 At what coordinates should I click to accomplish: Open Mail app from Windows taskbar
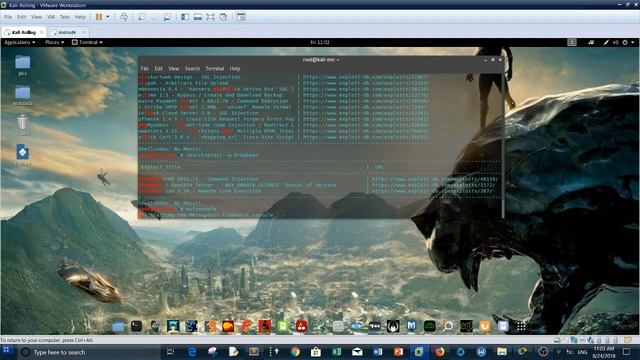pyautogui.click(x=357, y=352)
